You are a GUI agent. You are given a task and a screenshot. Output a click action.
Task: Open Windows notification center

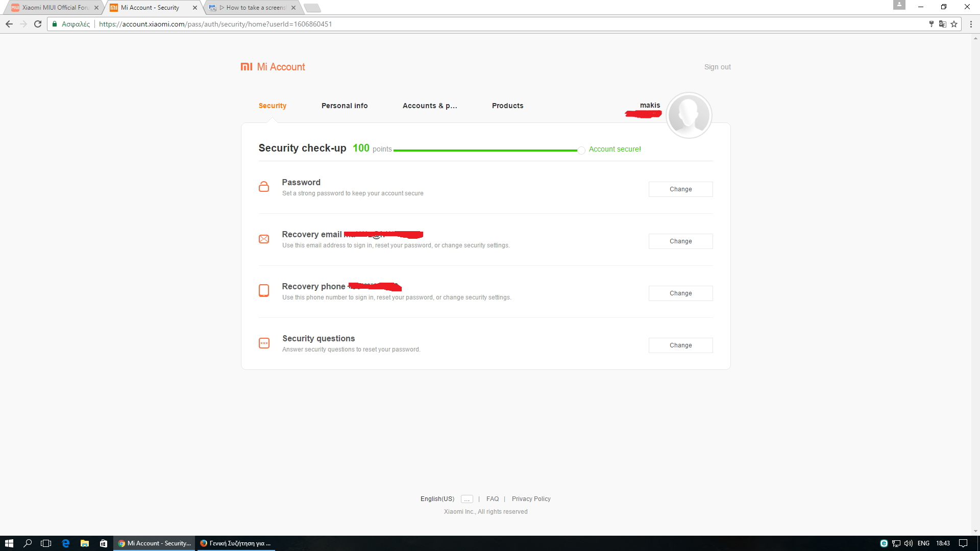click(x=963, y=543)
